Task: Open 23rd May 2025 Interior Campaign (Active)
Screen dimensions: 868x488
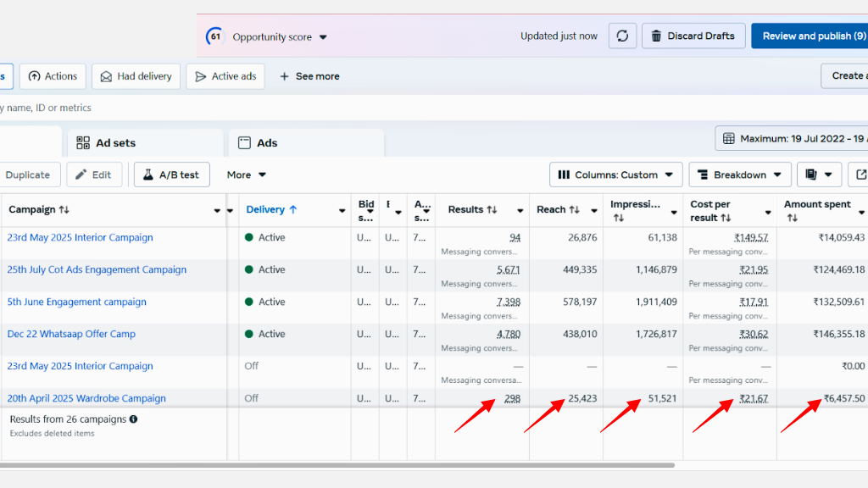Action: point(80,237)
